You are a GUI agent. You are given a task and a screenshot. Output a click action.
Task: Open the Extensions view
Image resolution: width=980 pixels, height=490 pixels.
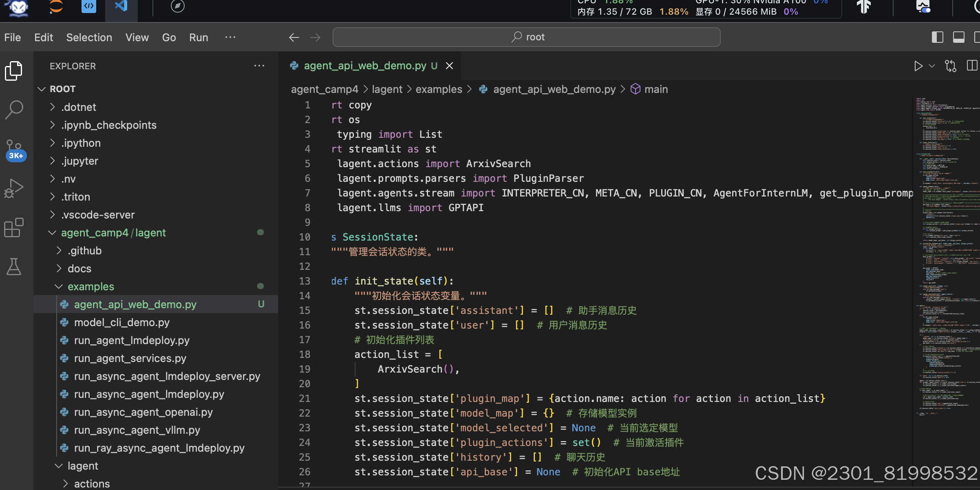[x=14, y=227]
